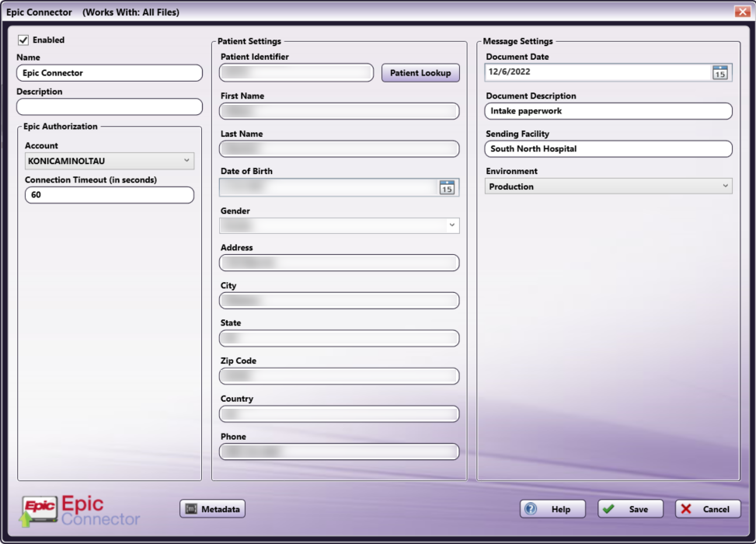Click the Patient Identifier field
This screenshot has height=544, width=756.
297,73
